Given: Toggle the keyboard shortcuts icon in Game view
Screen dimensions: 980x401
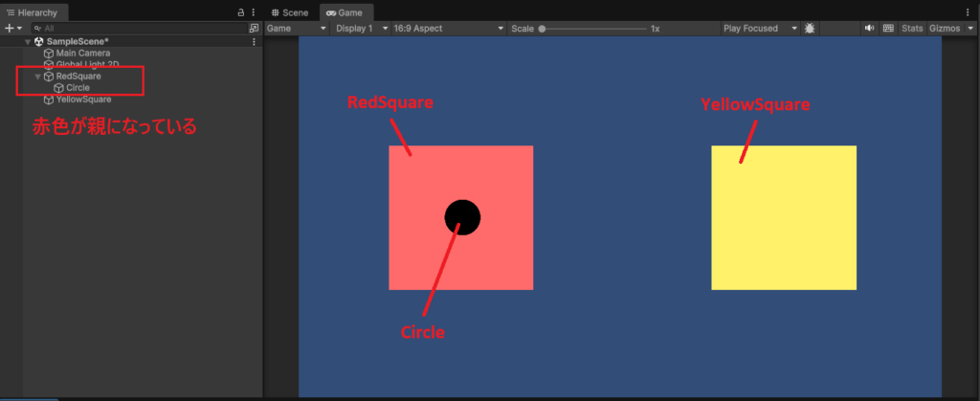Looking at the screenshot, I should [887, 29].
